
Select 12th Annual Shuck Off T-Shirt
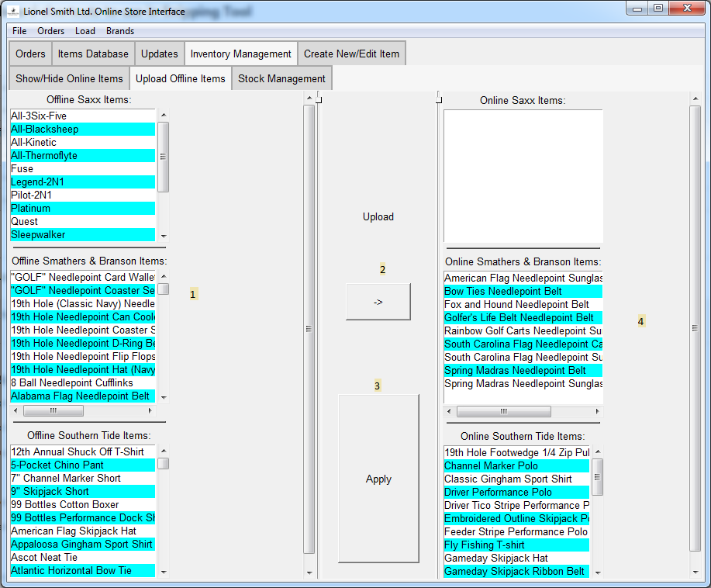click(x=82, y=451)
